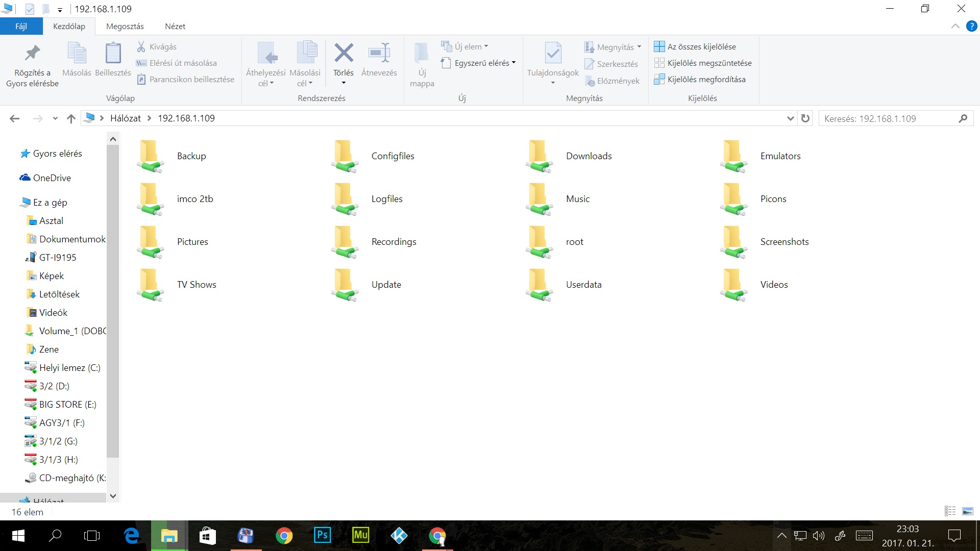Click the Tulajdonságok properties icon
This screenshot has width=980, height=551.
(x=553, y=53)
